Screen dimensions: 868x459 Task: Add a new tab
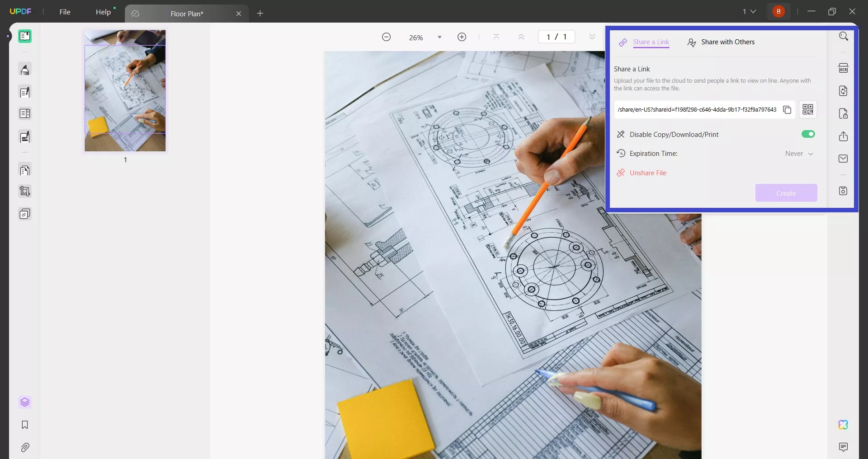click(260, 14)
